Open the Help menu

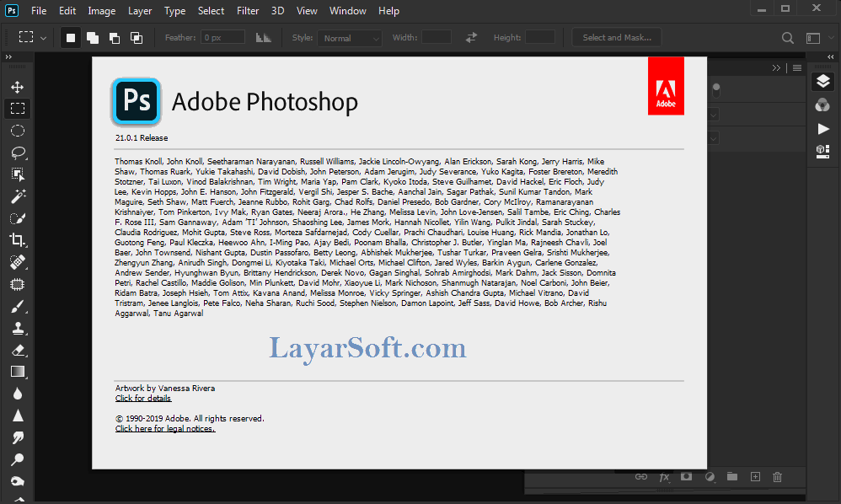[388, 11]
